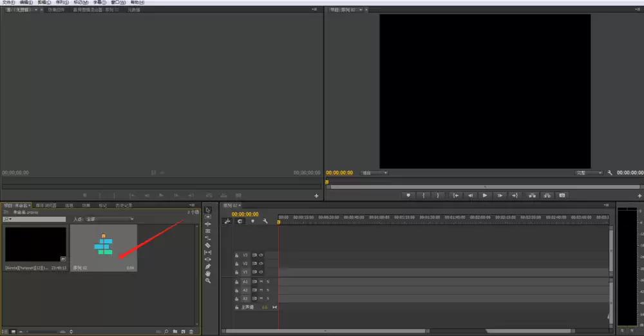The height and width of the screenshot is (336, 644).
Task: Select the Razor tool in tools panel
Action: pyautogui.click(x=208, y=245)
